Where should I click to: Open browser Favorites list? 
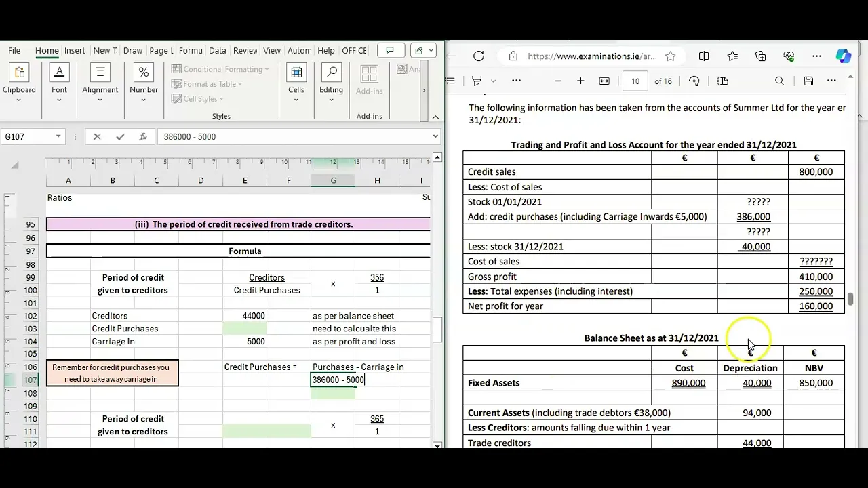732,56
